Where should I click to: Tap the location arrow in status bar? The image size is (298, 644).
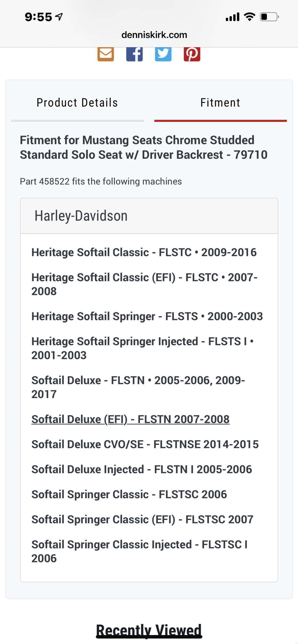tap(59, 17)
